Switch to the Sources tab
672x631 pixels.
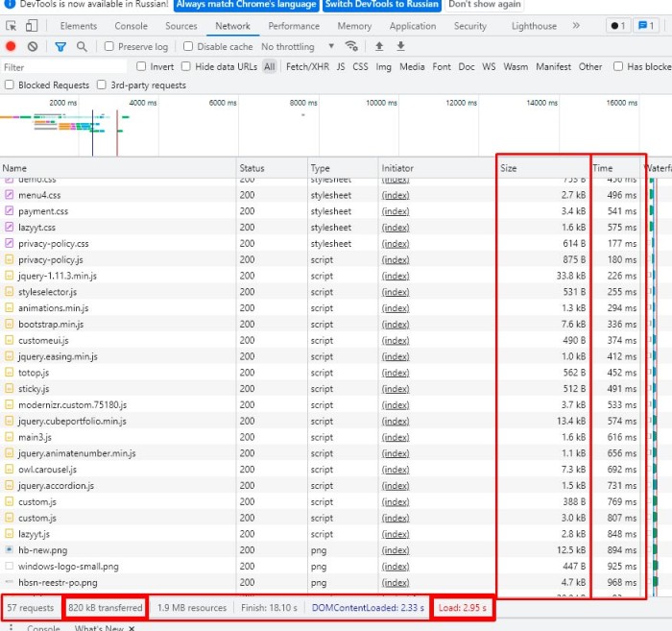[x=180, y=26]
